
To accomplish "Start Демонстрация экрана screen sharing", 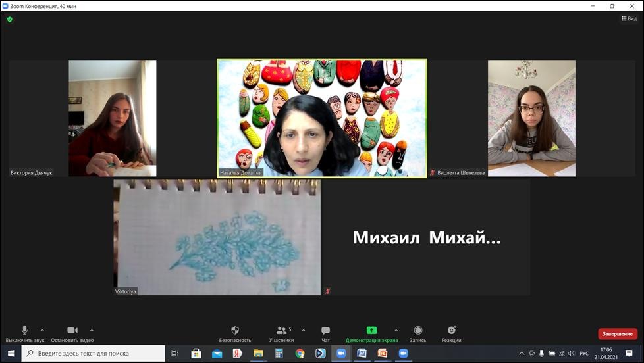I will click(371, 334).
